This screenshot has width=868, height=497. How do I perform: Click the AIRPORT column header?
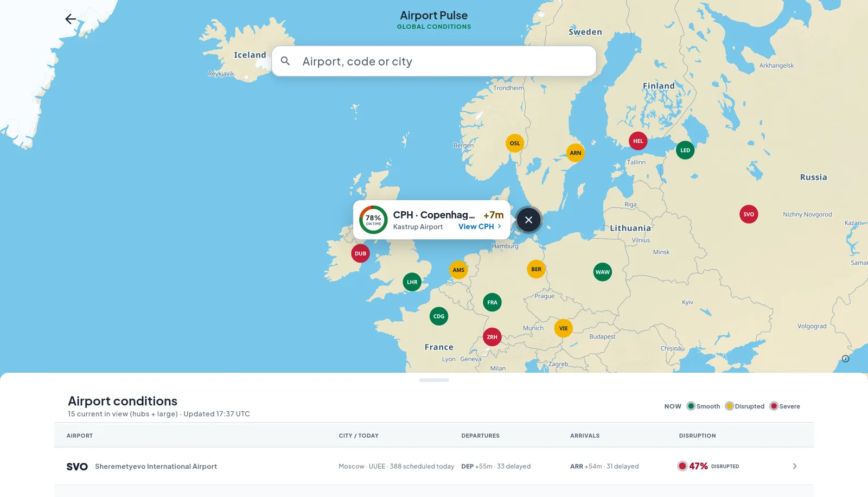pos(80,436)
